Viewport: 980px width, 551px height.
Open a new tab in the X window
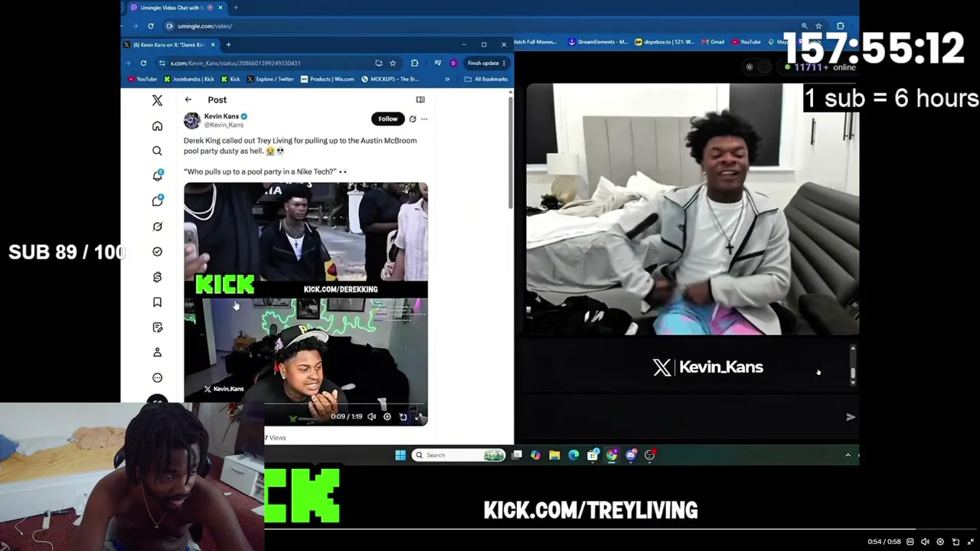228,44
